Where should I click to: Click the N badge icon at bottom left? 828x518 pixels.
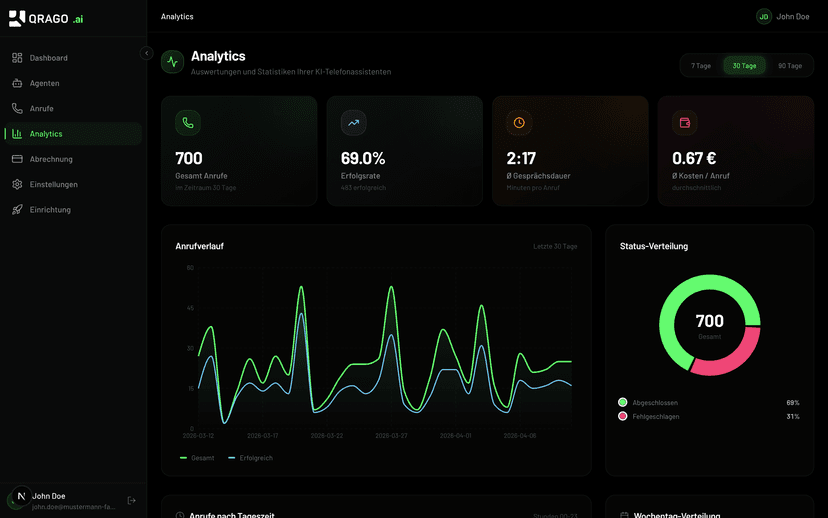point(22,496)
